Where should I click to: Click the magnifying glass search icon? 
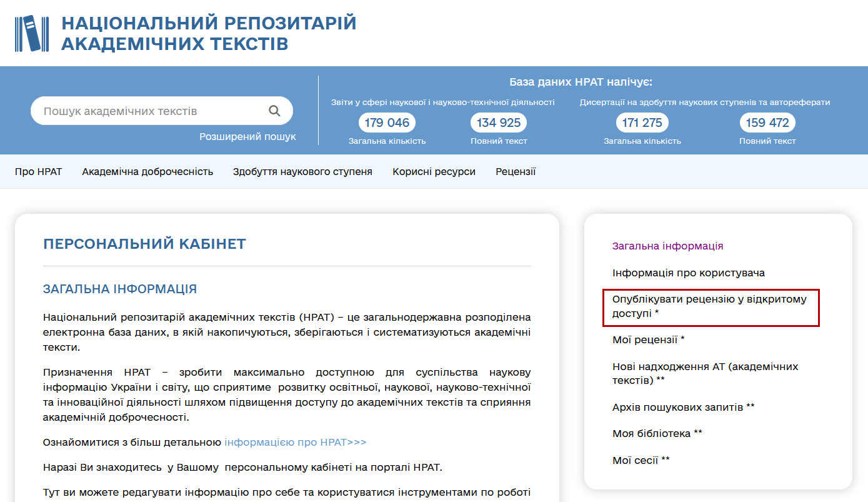[x=274, y=111]
